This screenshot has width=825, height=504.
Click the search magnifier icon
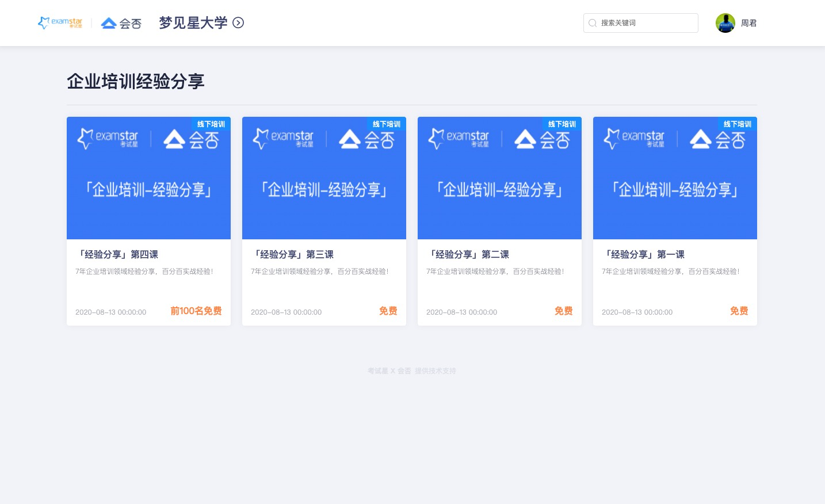pyautogui.click(x=593, y=23)
